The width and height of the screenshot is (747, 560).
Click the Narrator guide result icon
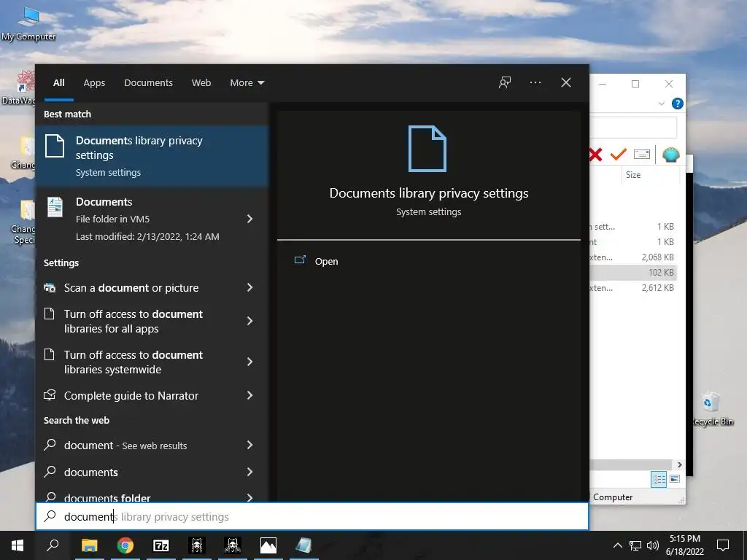click(x=50, y=395)
